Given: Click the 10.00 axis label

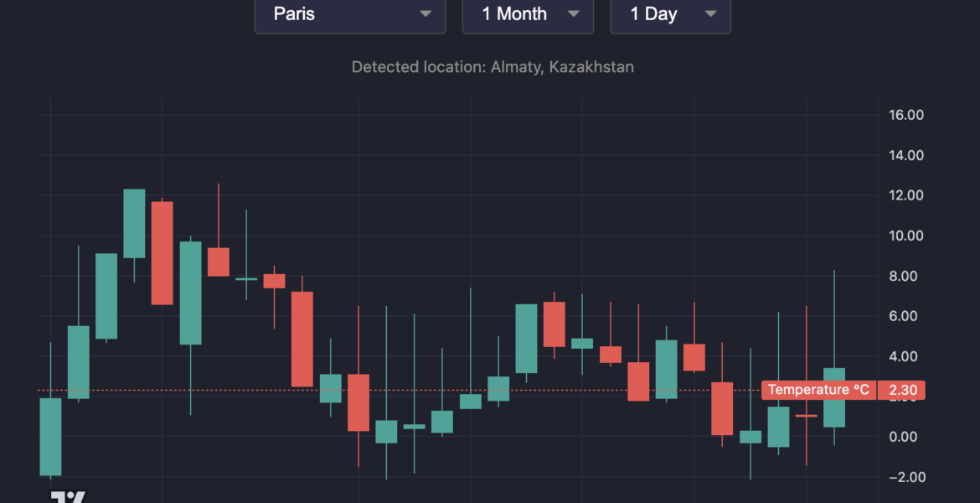Looking at the screenshot, I should point(905,236).
